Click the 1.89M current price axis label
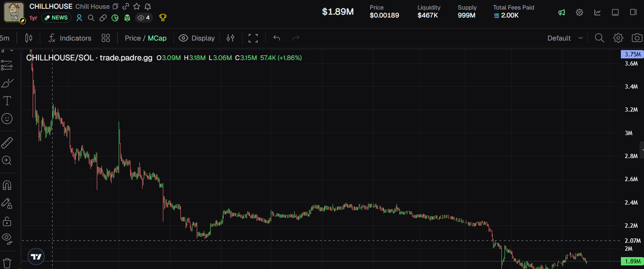 click(632, 261)
